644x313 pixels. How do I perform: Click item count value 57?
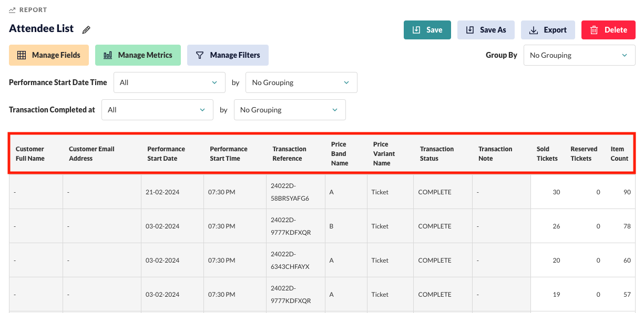point(627,295)
